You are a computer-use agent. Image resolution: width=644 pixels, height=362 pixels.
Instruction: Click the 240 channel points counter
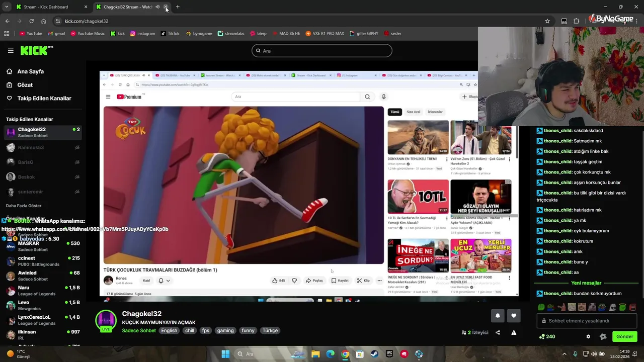(x=547, y=337)
